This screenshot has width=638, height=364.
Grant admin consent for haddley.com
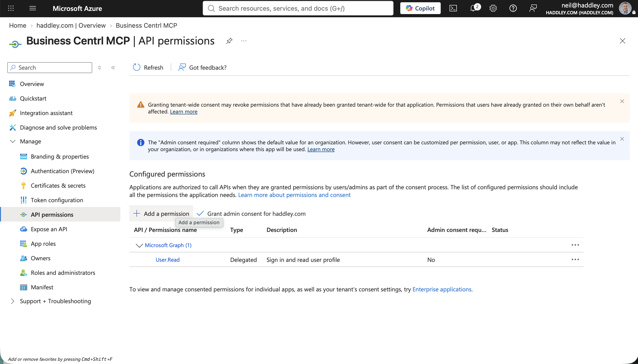coord(251,214)
